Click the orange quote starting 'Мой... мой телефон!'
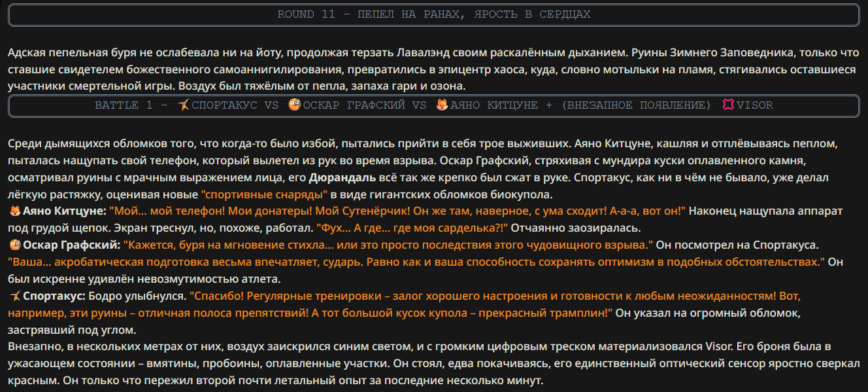The width and height of the screenshot is (868, 392). point(397,211)
